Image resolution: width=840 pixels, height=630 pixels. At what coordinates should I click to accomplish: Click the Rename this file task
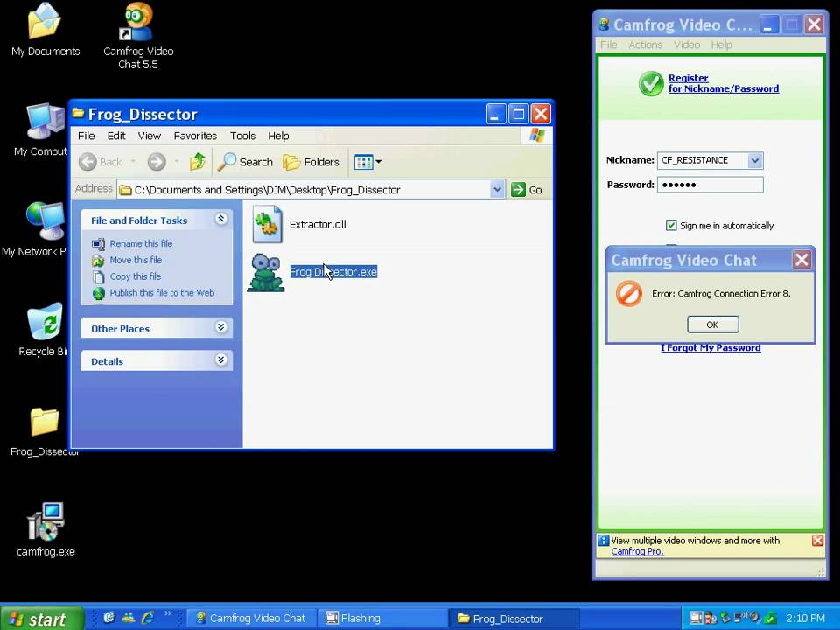pyautogui.click(x=141, y=244)
